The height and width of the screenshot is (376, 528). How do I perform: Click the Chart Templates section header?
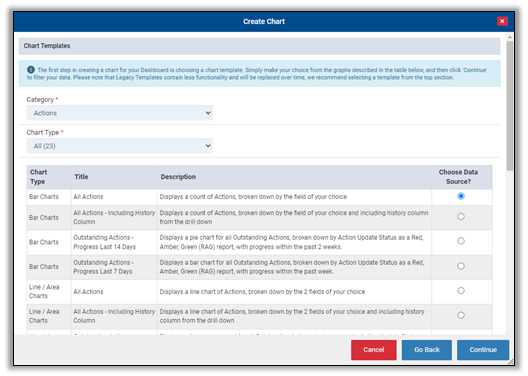[259, 46]
